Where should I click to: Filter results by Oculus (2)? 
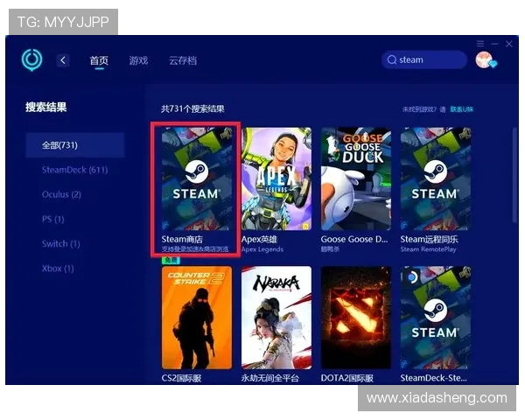click(x=61, y=194)
